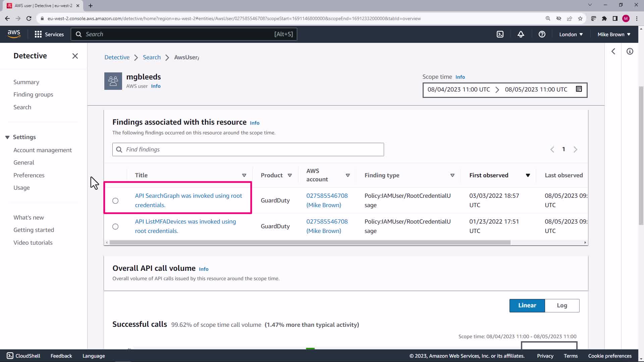Close the Detective navigation panel
Image resolution: width=644 pixels, height=362 pixels.
tap(75, 56)
